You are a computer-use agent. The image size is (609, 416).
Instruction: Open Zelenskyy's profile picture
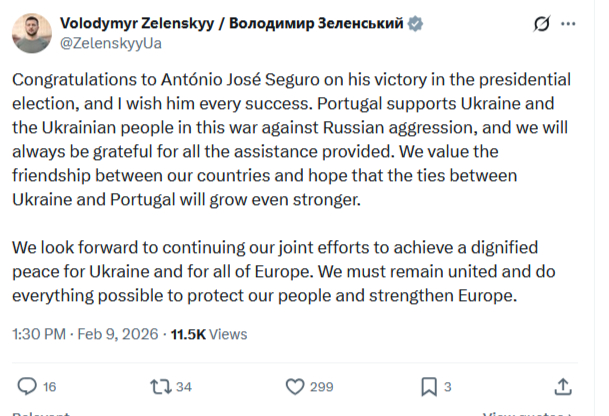click(x=31, y=32)
